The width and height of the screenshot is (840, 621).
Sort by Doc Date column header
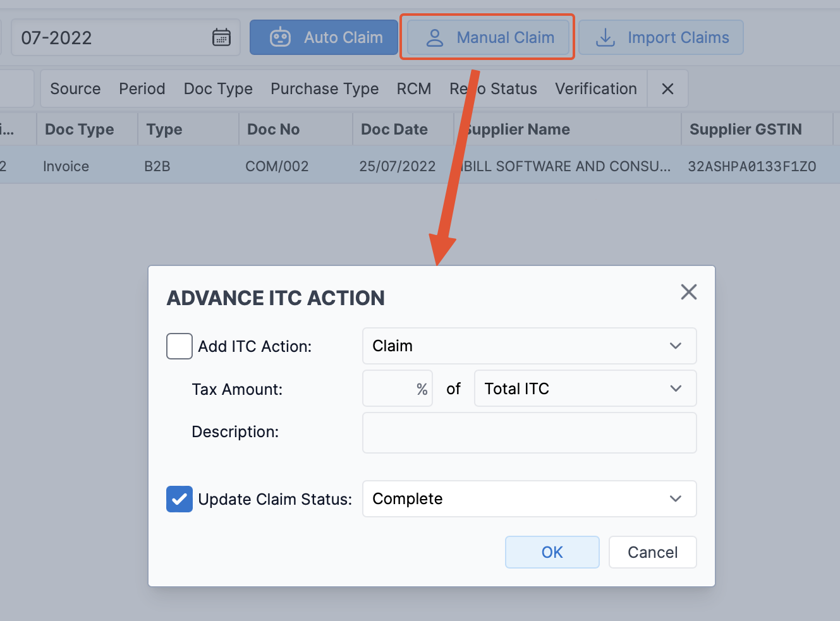tap(394, 130)
